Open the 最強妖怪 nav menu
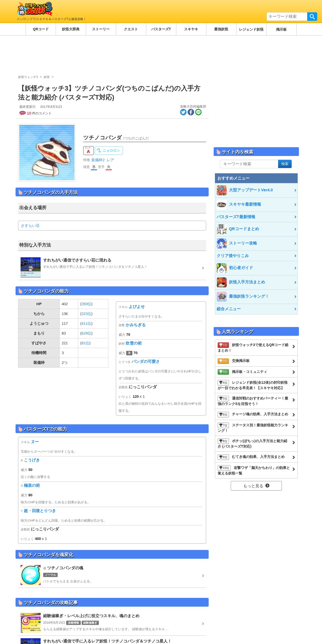 pos(221,29)
